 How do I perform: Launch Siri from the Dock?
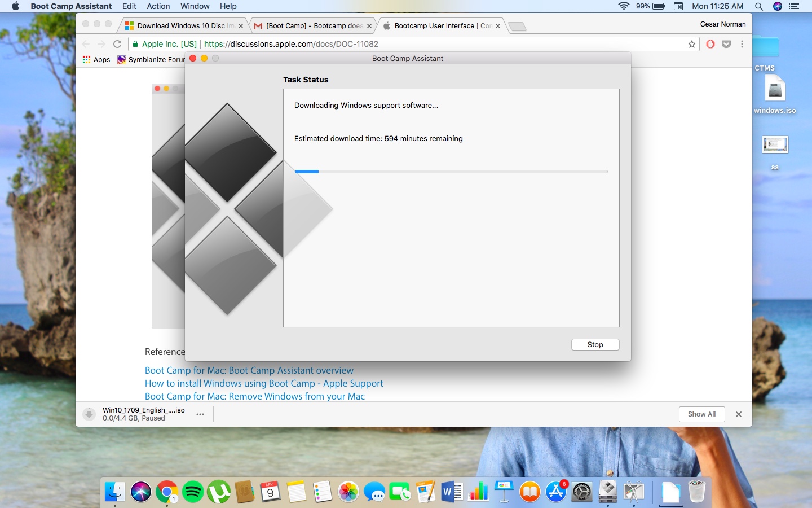tap(141, 492)
